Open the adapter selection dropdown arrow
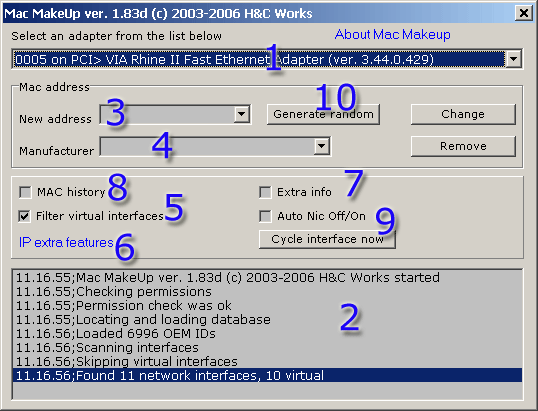 pos(513,59)
